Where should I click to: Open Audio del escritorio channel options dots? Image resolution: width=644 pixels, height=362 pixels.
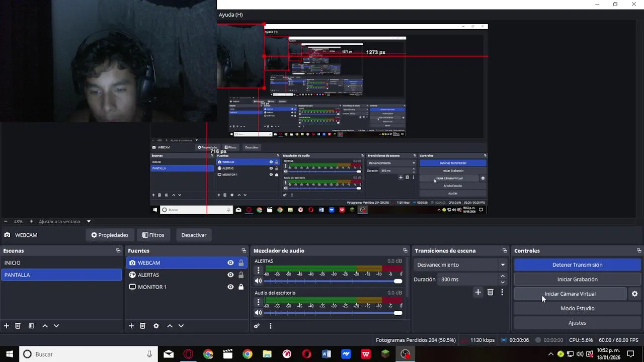pos(258,302)
